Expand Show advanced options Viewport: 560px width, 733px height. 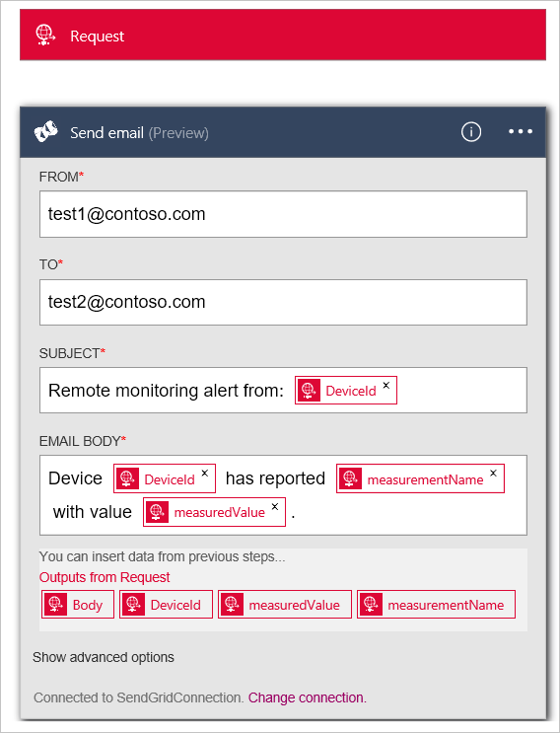[x=104, y=657]
